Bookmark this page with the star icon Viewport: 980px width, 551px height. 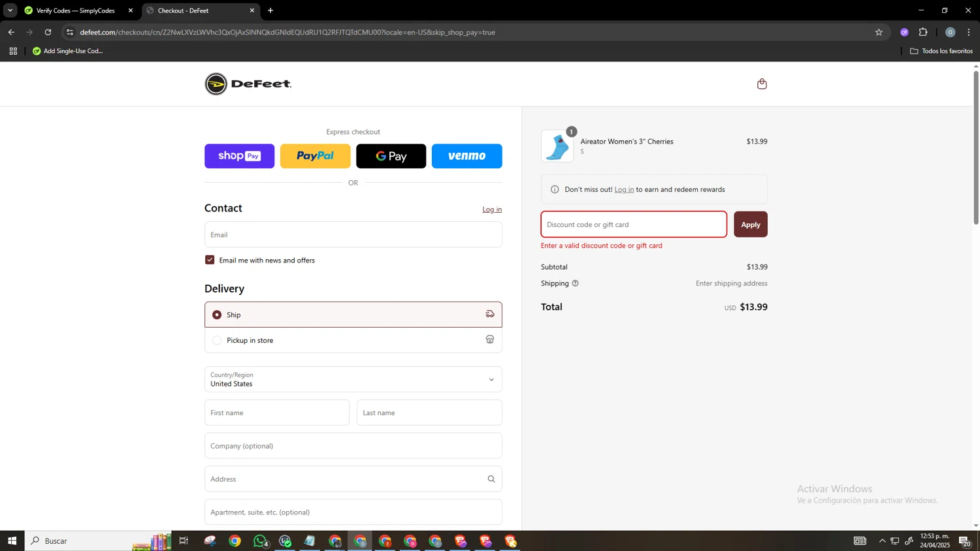pyautogui.click(x=879, y=32)
